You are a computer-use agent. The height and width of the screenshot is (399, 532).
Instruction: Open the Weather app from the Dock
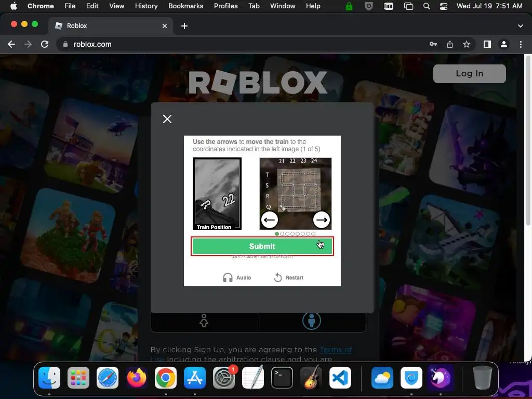pyautogui.click(x=382, y=378)
